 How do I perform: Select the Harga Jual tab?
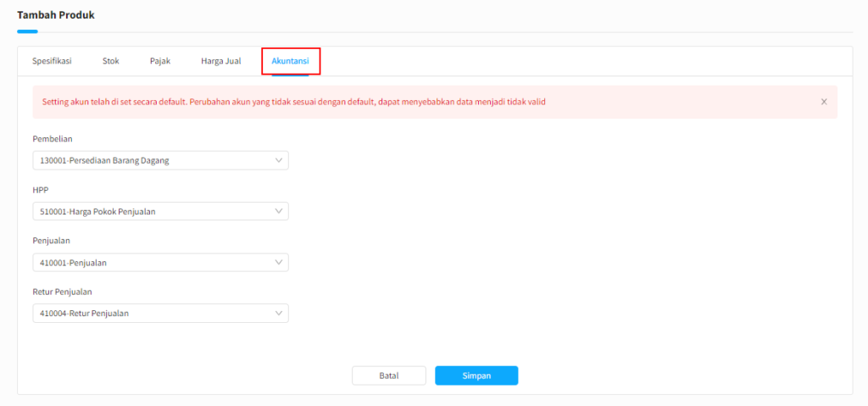pyautogui.click(x=220, y=61)
